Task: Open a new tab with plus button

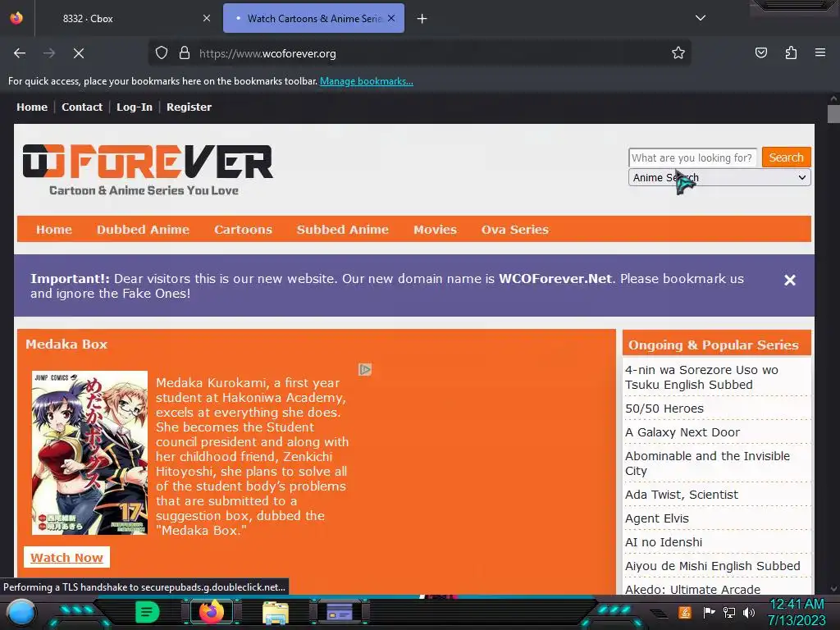Action: point(422,19)
